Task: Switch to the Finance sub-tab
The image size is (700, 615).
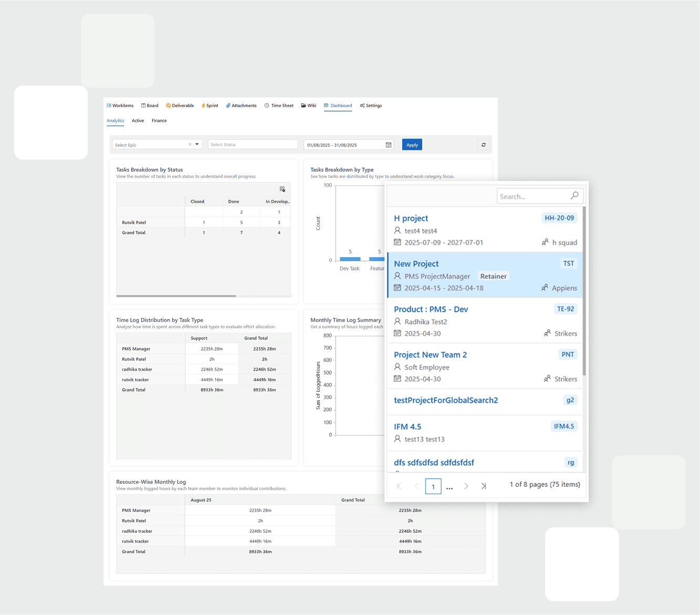Action: click(x=159, y=121)
